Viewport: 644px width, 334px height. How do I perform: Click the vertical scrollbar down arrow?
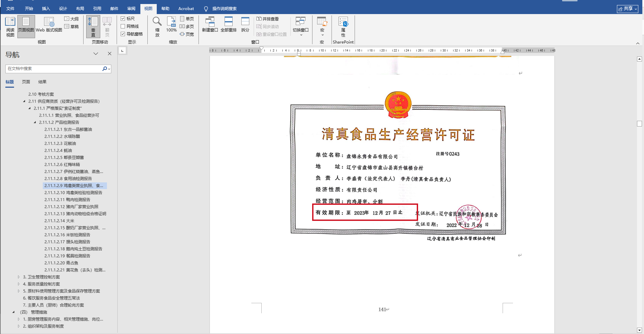click(x=639, y=330)
